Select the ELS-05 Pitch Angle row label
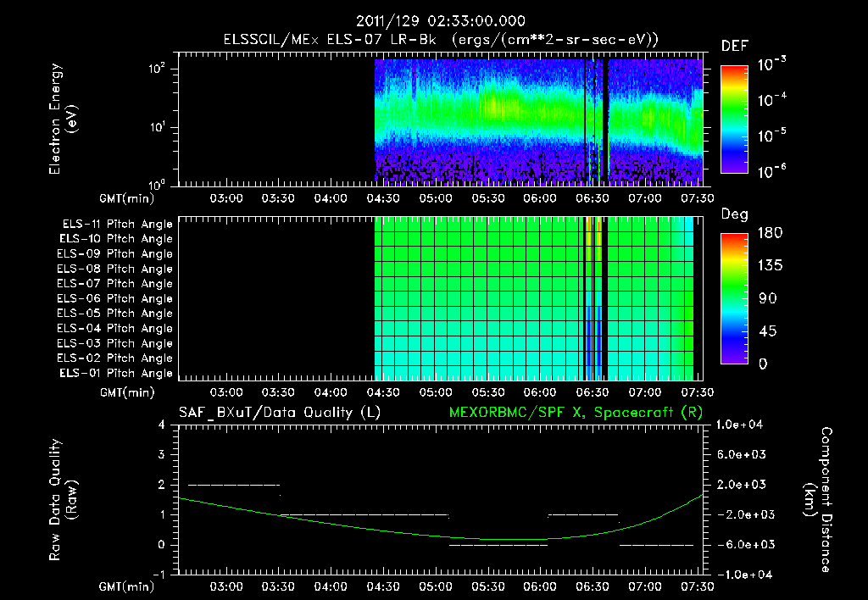This screenshot has width=868, height=600. coord(115,314)
